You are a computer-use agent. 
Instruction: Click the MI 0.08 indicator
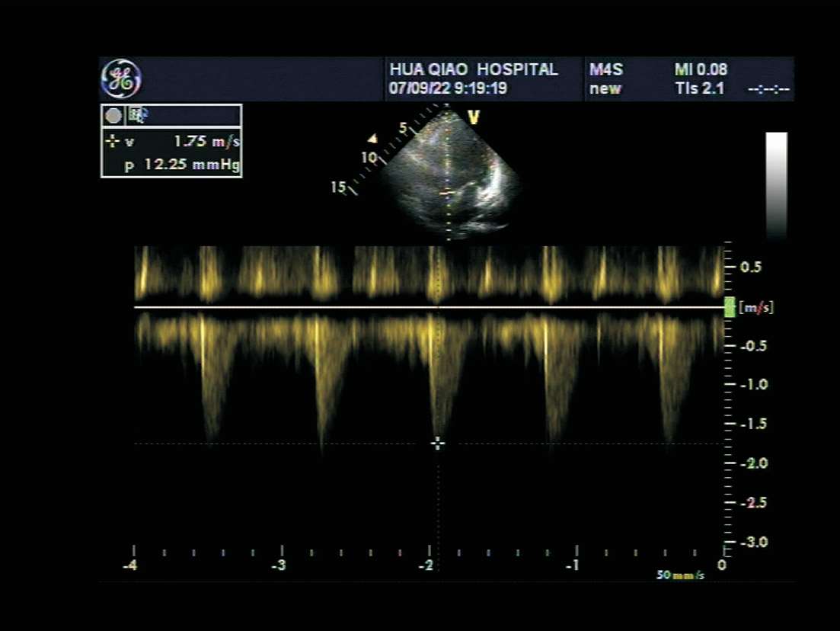[701, 69]
